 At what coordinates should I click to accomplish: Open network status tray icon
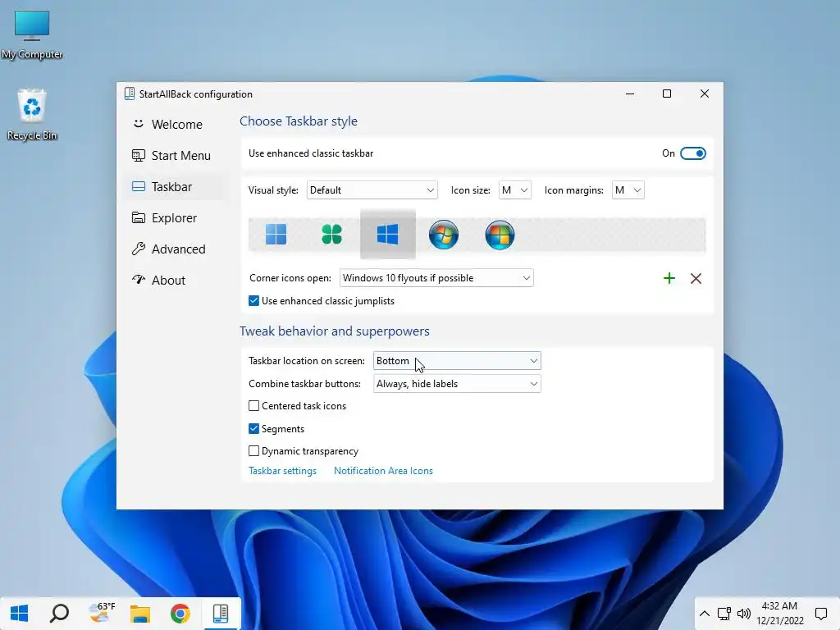724,614
